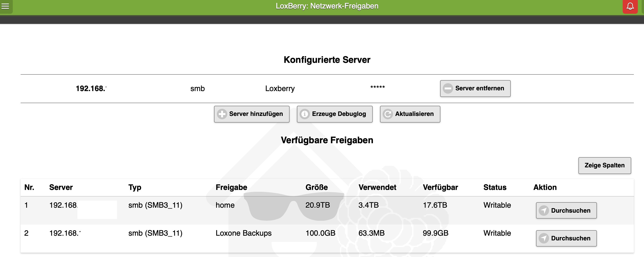The height and width of the screenshot is (257, 644).
Task: Sort table by Verfügbar column header
Action: 440,187
